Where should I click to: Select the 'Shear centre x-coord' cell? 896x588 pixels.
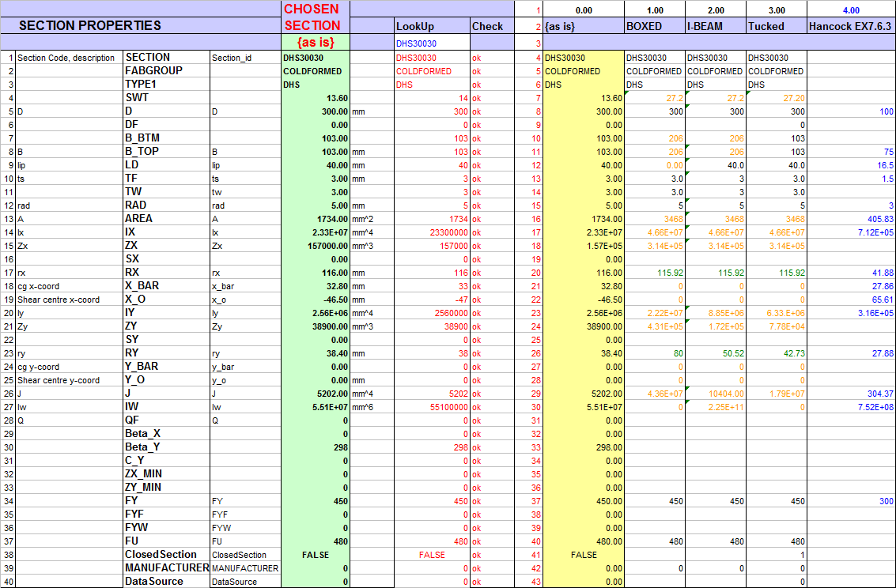pyautogui.click(x=70, y=300)
